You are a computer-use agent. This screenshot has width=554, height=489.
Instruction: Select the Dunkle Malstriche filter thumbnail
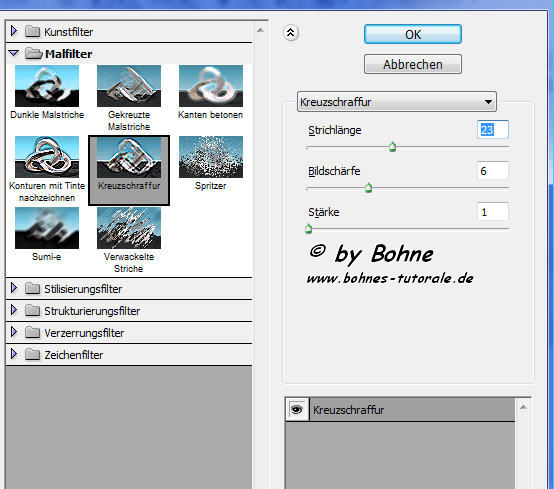(47, 86)
